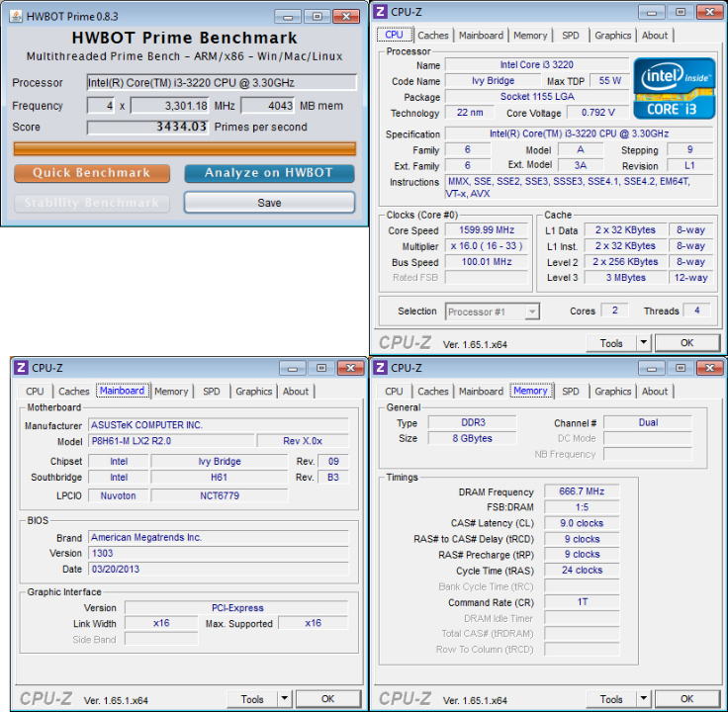
Task: Click the benchmark progress bar
Action: (185, 149)
